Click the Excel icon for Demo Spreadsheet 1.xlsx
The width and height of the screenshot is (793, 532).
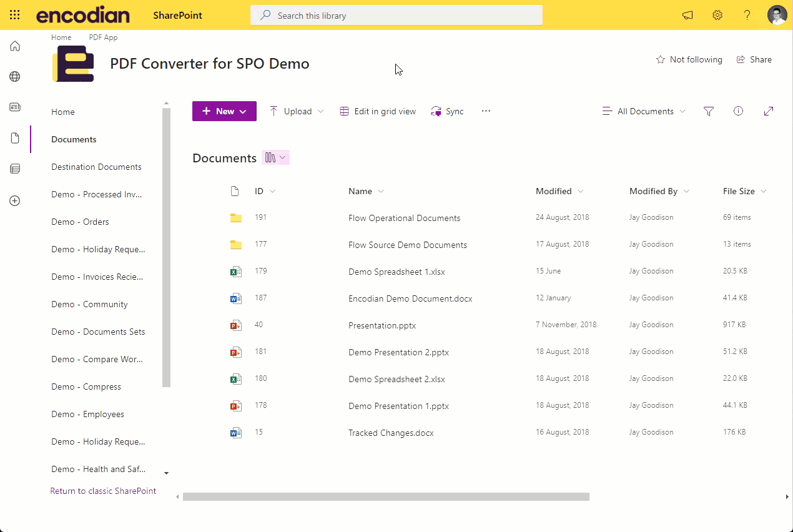[235, 272]
